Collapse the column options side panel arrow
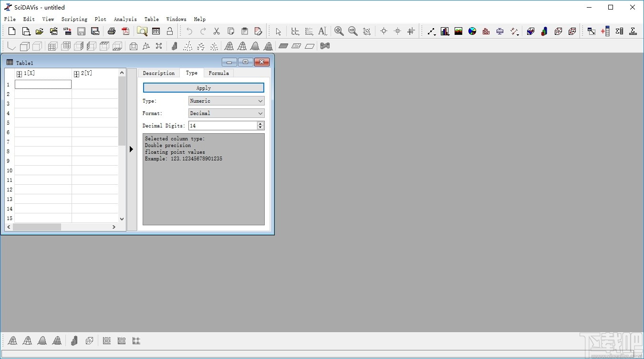Screen dimensions: 644x359 132,149
